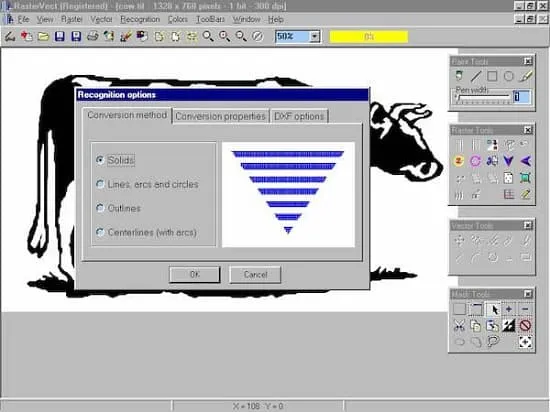Select the rectangle drawing tool in Paint Tools
550x412 pixels.
[492, 76]
